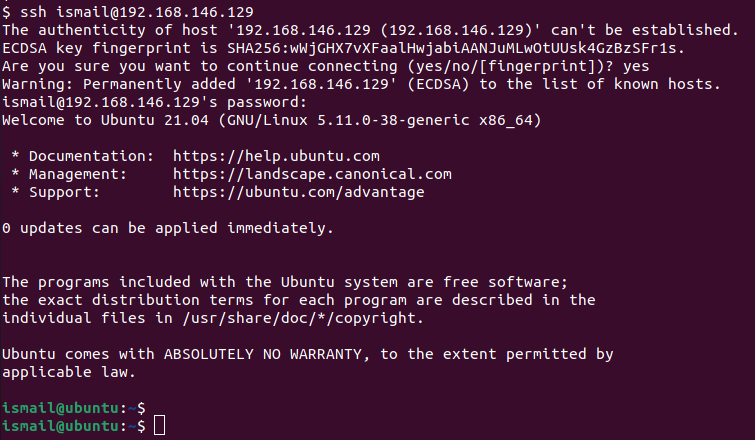
Task: Open the help.ubuntu.com documentation link
Action: pyautogui.click(x=276, y=156)
